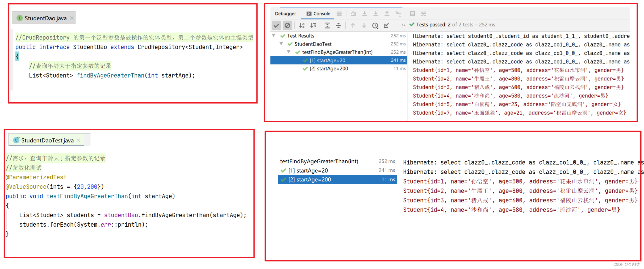Toggle Show Ignored tests button
Viewport: 644px width, 269px height.
coord(287,25)
